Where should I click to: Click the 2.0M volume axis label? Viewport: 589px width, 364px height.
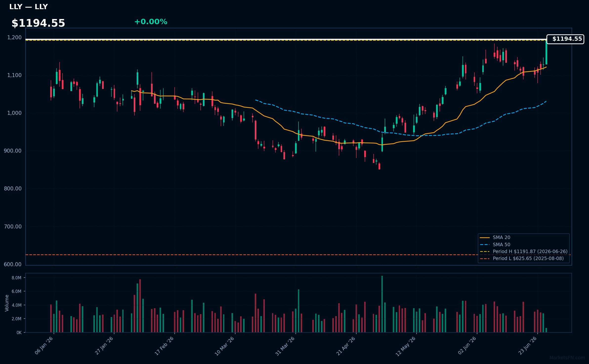point(17,319)
